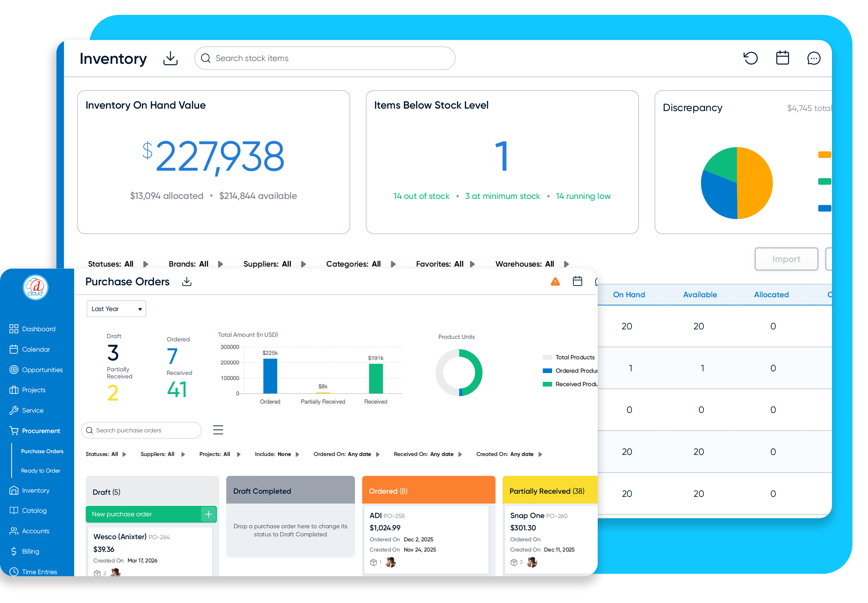This screenshot has height=603, width=868.
Task: Click inside the Search stock items field
Action: (x=325, y=58)
